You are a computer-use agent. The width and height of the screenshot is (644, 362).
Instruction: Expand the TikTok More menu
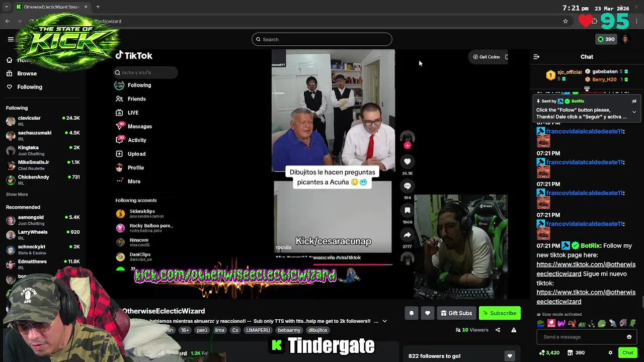tap(128, 182)
